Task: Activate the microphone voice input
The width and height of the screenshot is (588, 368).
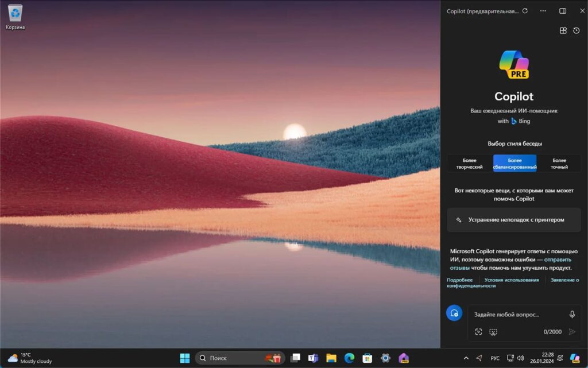Action: [572, 315]
